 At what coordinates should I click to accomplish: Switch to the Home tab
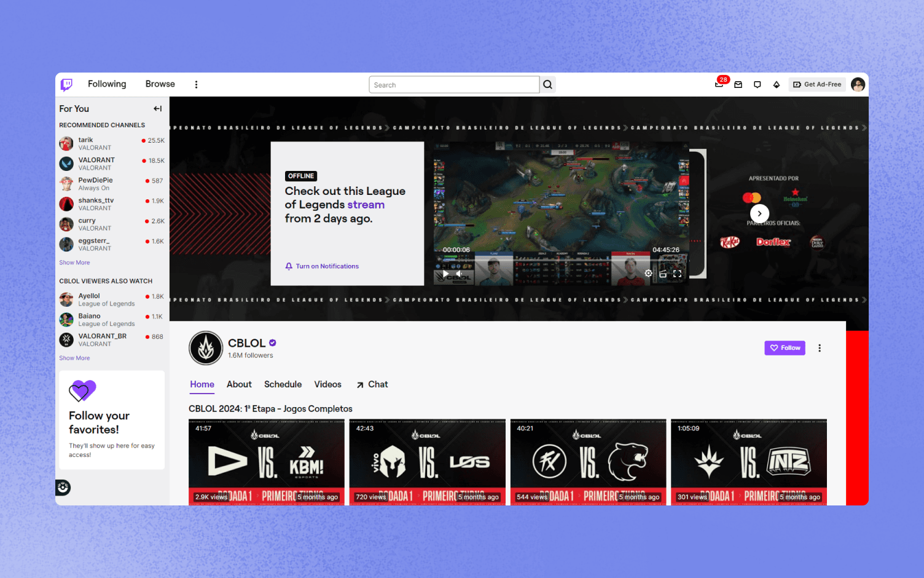coord(202,384)
